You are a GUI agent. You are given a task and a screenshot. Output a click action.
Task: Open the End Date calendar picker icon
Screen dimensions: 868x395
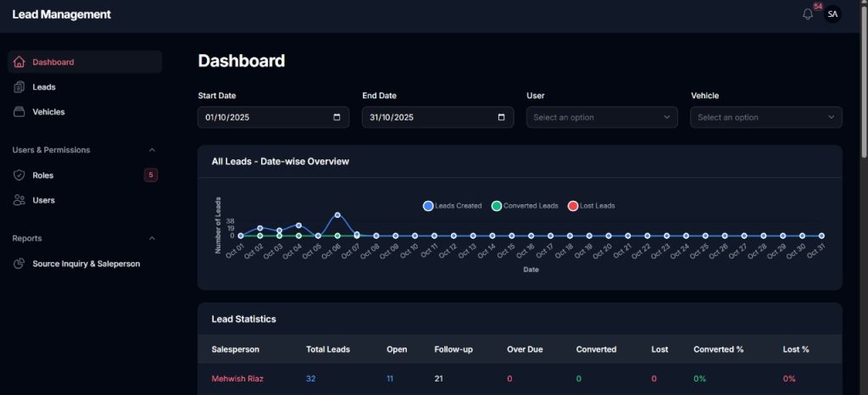[501, 117]
